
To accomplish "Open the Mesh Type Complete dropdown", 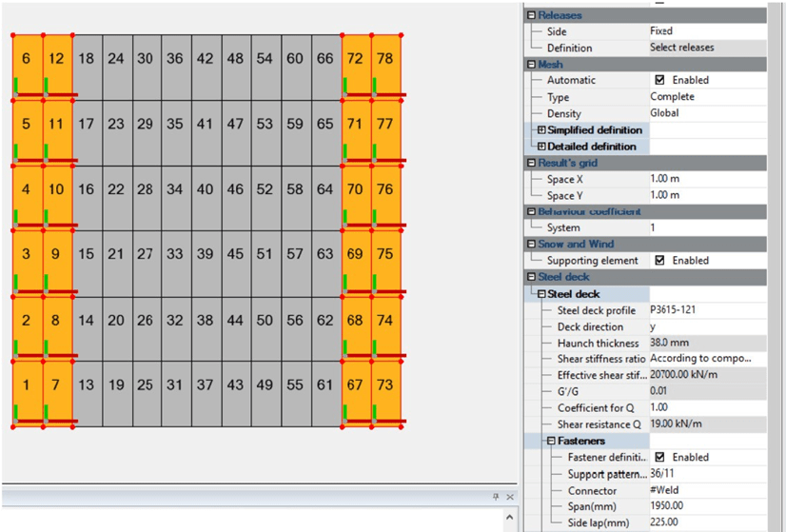I will (706, 97).
